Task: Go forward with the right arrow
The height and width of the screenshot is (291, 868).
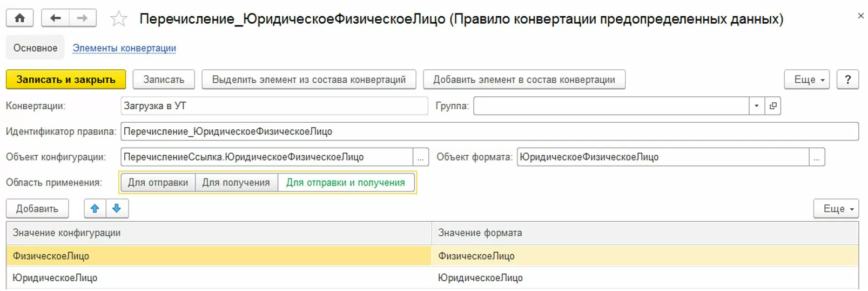Action: click(82, 18)
